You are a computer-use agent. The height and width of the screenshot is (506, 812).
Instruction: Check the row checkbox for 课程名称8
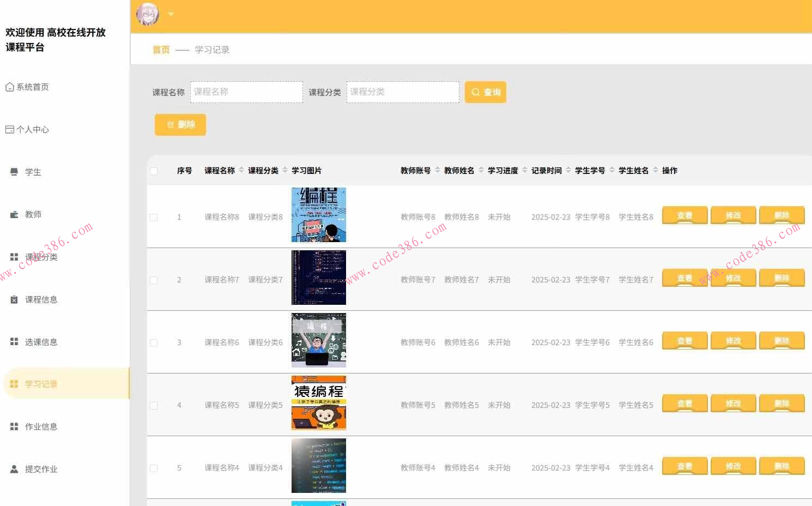click(x=154, y=217)
